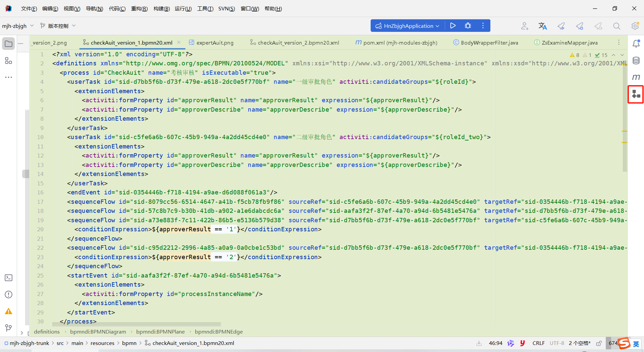Image resolution: width=644 pixels, height=352 pixels.
Task: Switch to the pom.xml tab
Action: [x=396, y=43]
